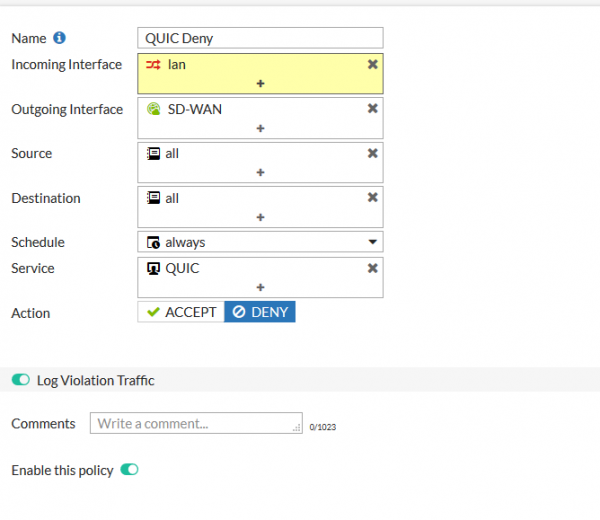This screenshot has height=520, width=600.
Task: Click the Comments text box
Action: tap(195, 423)
